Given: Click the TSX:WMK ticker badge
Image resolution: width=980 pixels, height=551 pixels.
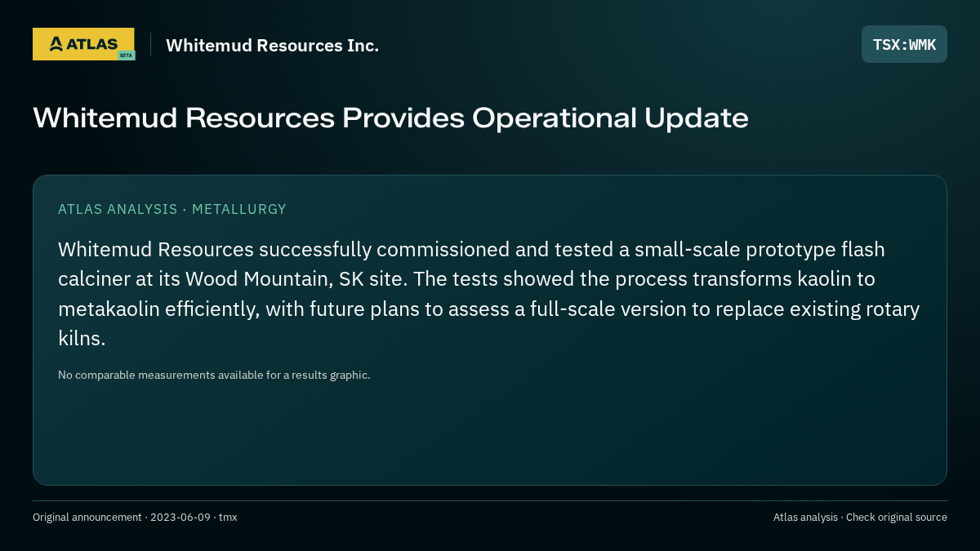Looking at the screenshot, I should pyautogui.click(x=904, y=44).
